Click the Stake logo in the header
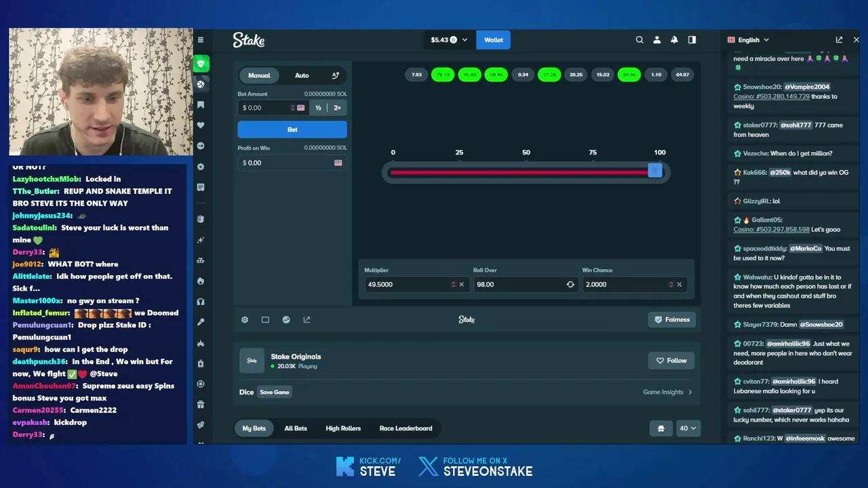This screenshot has width=868, height=488. coord(249,40)
